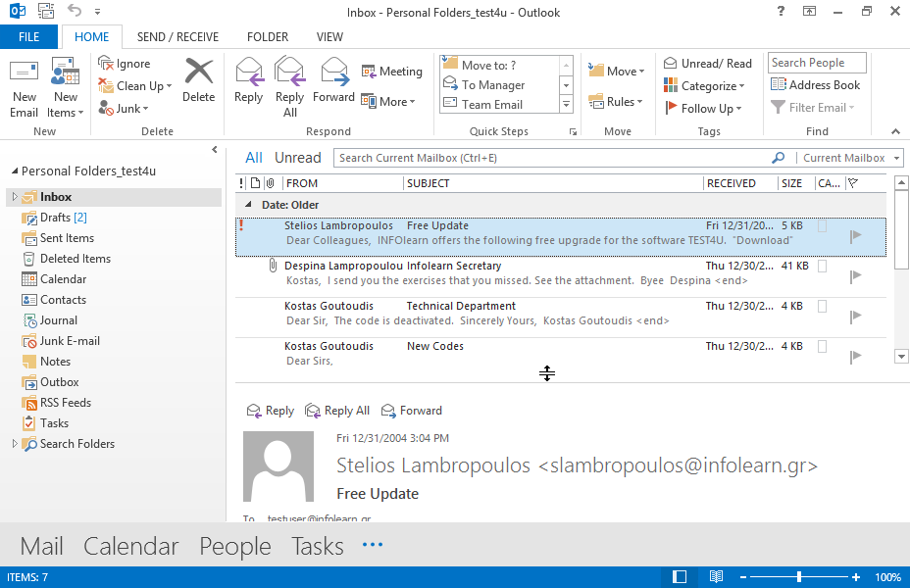910x588 pixels.
Task: Switch to the SEND / RECEIVE tab
Action: (177, 37)
